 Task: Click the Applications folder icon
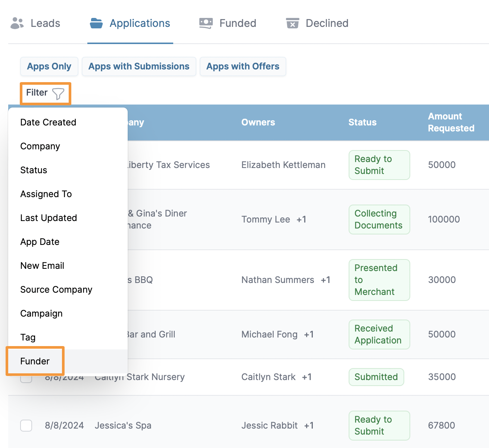(x=96, y=23)
